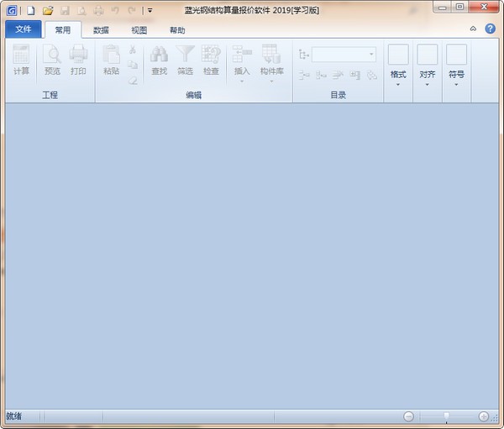
Task: Click the open folder icon in quick access
Action: pyautogui.click(x=48, y=10)
